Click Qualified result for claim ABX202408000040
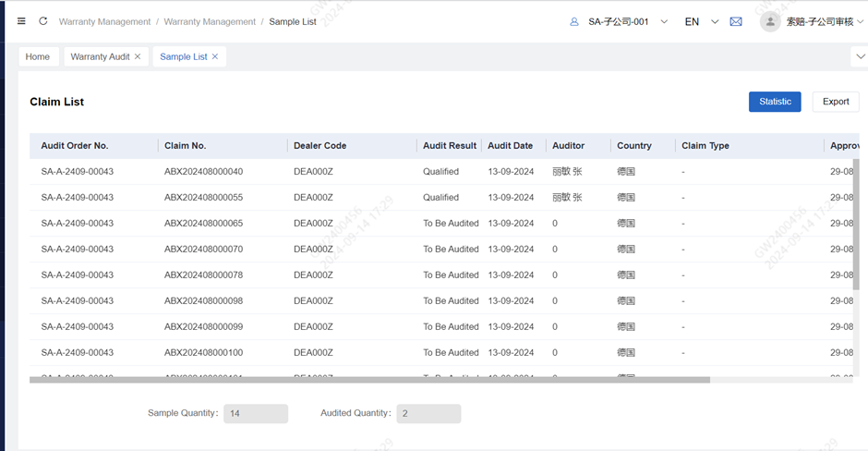 [440, 172]
